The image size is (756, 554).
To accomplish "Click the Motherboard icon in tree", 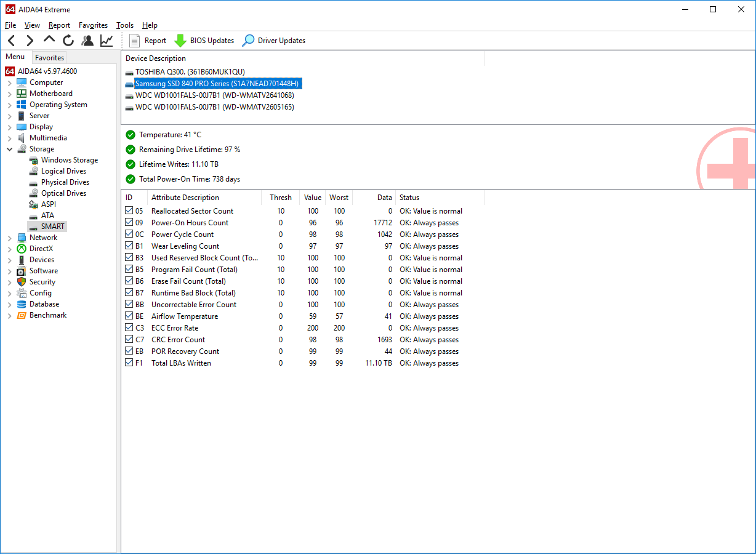I will (x=22, y=94).
